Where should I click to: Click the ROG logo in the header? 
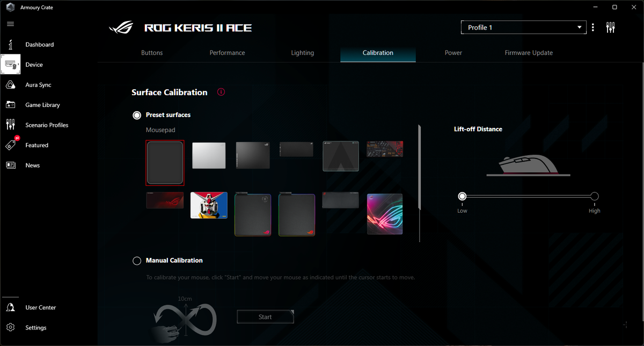(122, 27)
